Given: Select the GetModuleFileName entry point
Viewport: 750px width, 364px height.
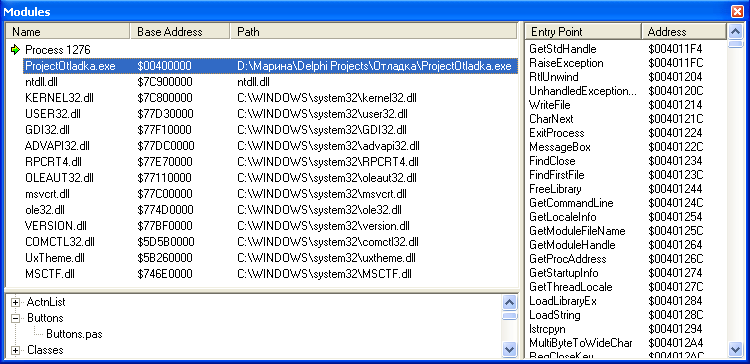Looking at the screenshot, I should [577, 231].
